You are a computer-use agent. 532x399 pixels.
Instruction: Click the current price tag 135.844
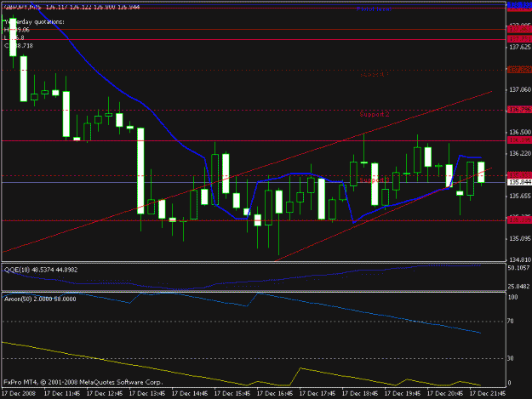(519, 182)
